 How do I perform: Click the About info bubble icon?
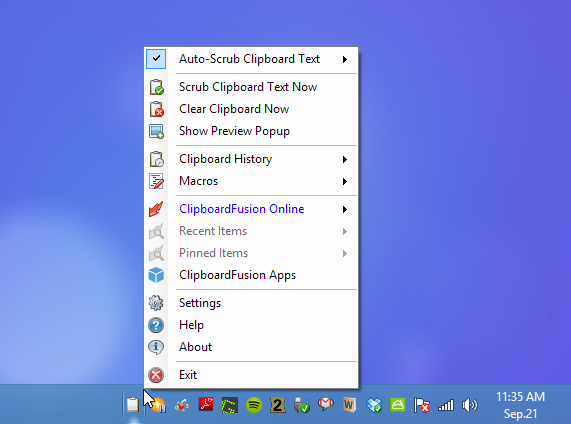point(156,347)
